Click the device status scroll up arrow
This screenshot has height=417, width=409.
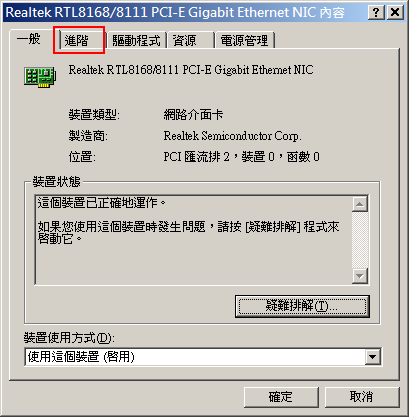[360, 204]
